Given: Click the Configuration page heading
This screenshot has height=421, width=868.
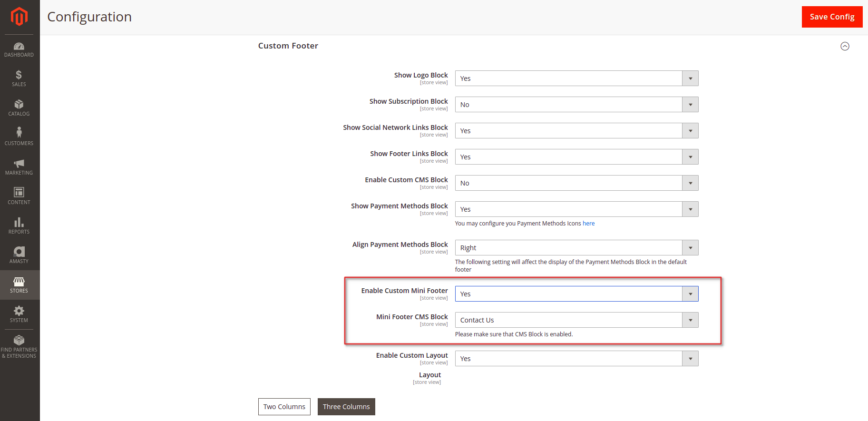Looking at the screenshot, I should point(89,17).
